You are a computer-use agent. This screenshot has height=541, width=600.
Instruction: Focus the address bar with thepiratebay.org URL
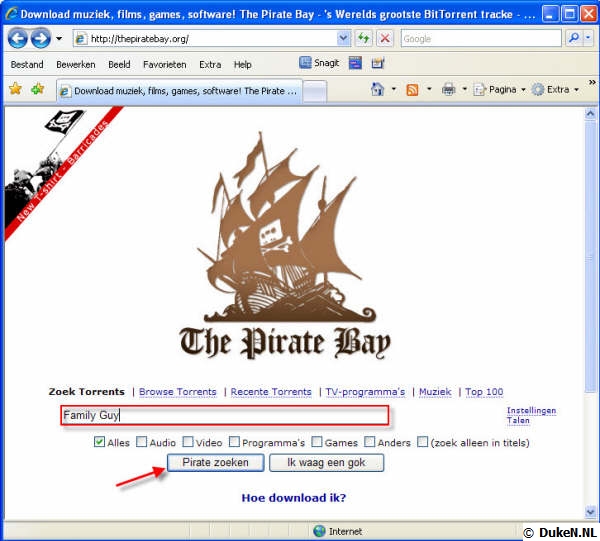pos(212,39)
